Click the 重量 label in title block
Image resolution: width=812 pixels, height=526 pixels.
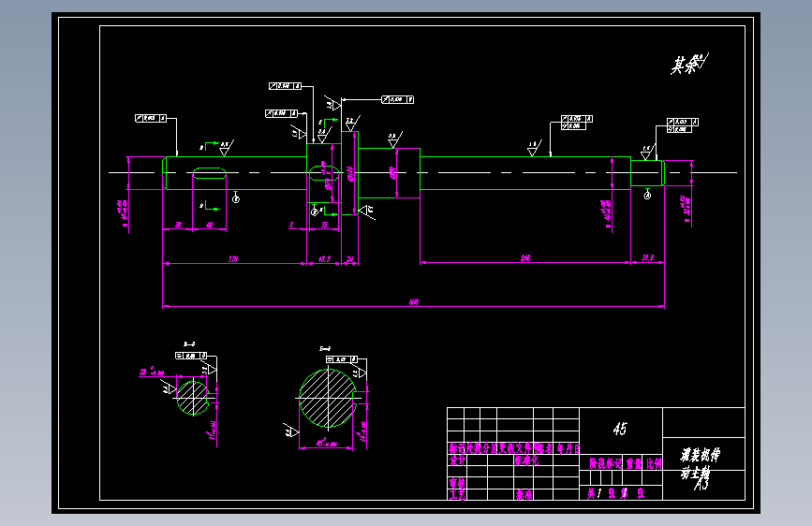634,463
